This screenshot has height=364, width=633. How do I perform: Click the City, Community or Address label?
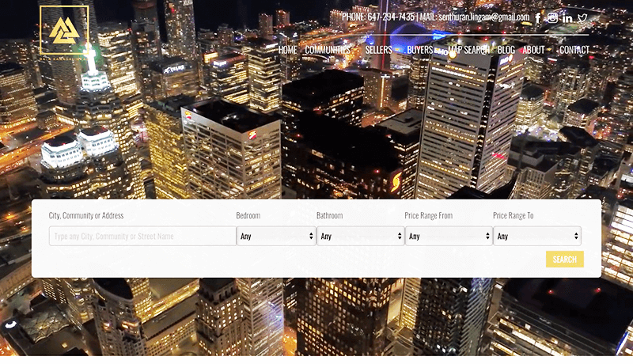[x=86, y=215]
